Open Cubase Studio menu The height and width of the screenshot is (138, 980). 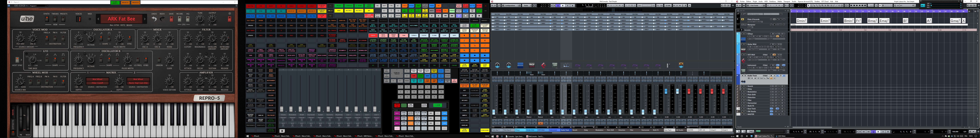pos(794,2)
